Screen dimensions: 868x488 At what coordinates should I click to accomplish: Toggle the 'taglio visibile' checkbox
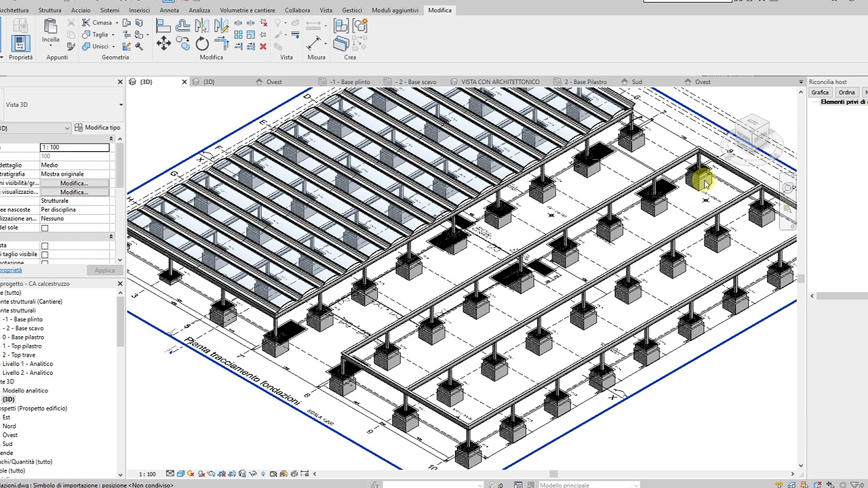point(45,255)
